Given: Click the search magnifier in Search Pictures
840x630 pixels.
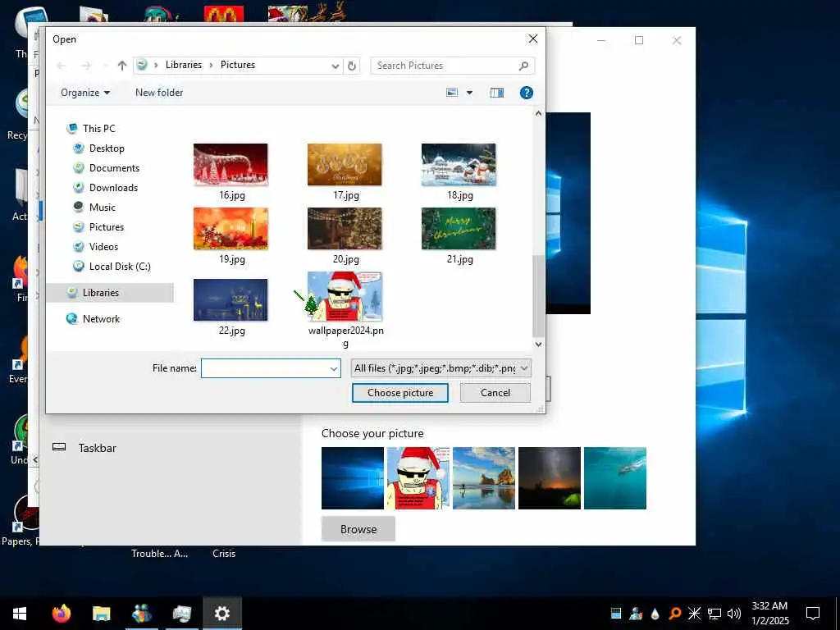Looking at the screenshot, I should pos(523,66).
